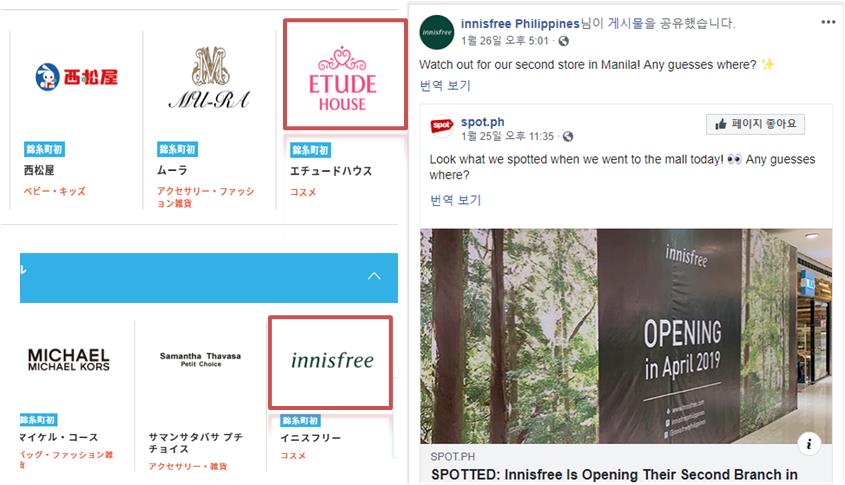
Task: Select the Nishimatsuya logo tile
Action: [x=76, y=77]
